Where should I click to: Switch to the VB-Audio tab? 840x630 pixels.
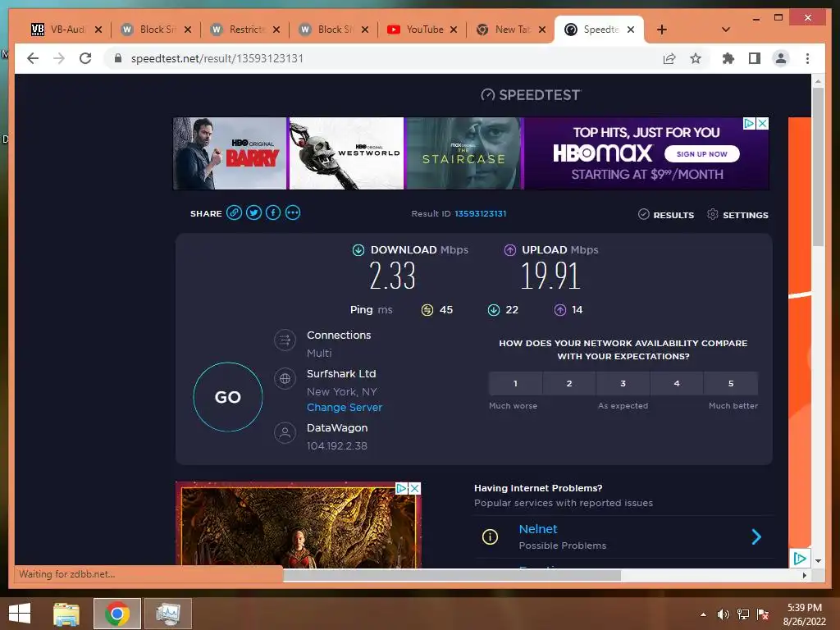point(66,30)
